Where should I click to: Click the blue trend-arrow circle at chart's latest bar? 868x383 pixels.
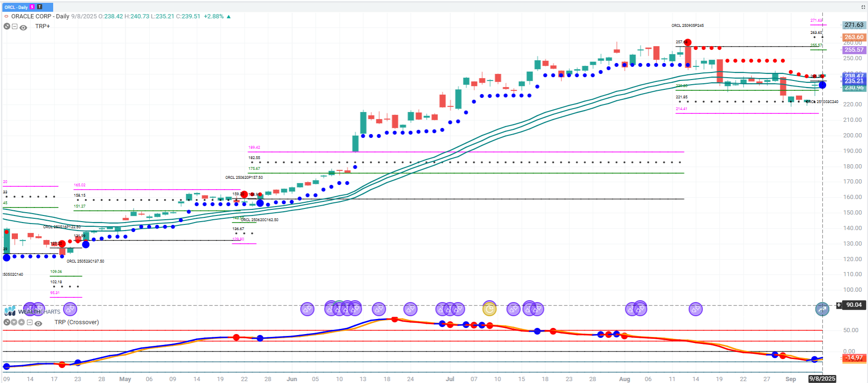[x=822, y=309]
